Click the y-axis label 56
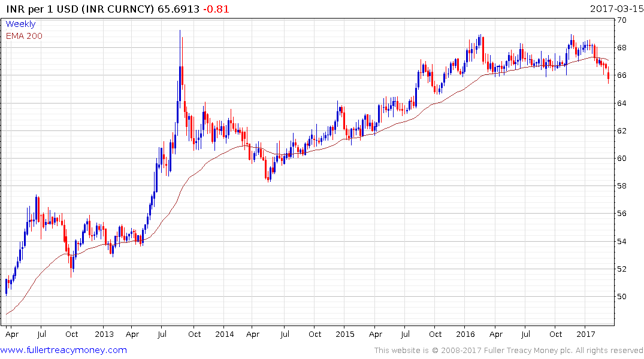This screenshot has width=644, height=359. [x=621, y=214]
